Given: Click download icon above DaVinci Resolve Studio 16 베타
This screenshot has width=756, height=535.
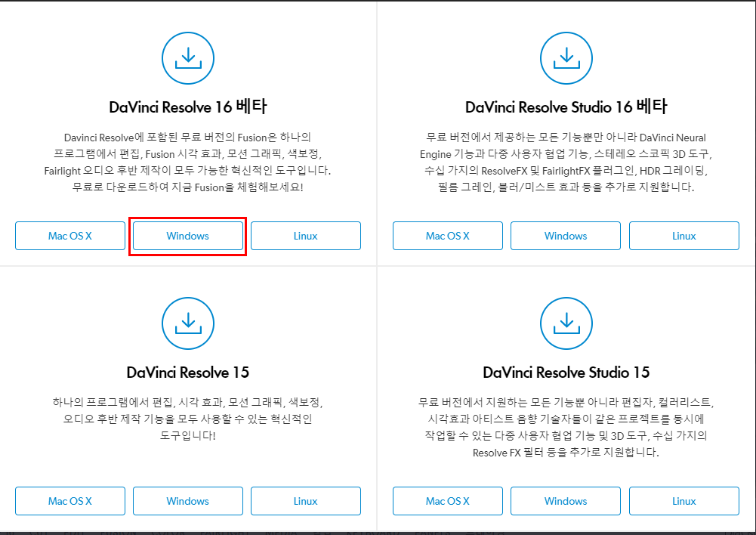Looking at the screenshot, I should pos(566,58).
